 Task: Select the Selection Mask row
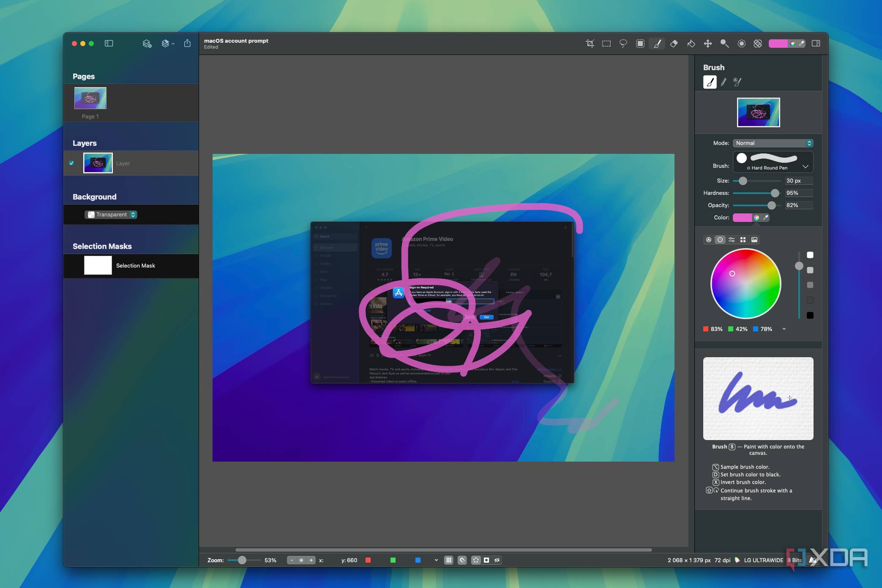coord(131,266)
